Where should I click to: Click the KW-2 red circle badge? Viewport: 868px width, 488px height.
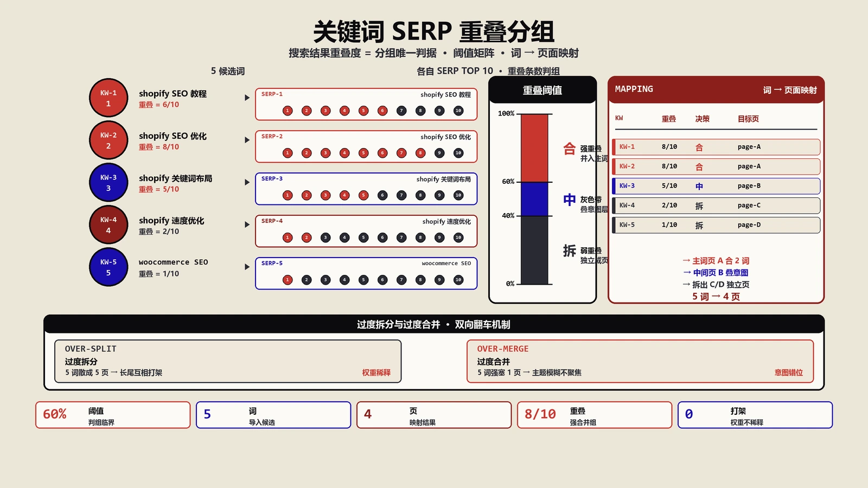click(x=108, y=140)
